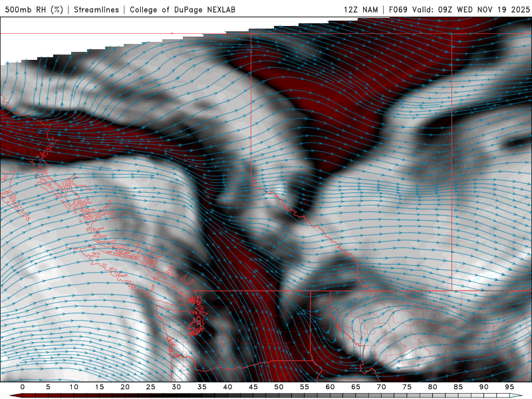Click colorbar label "30"
Image resolution: width=532 pixels, height=399 pixels.
[x=176, y=387]
